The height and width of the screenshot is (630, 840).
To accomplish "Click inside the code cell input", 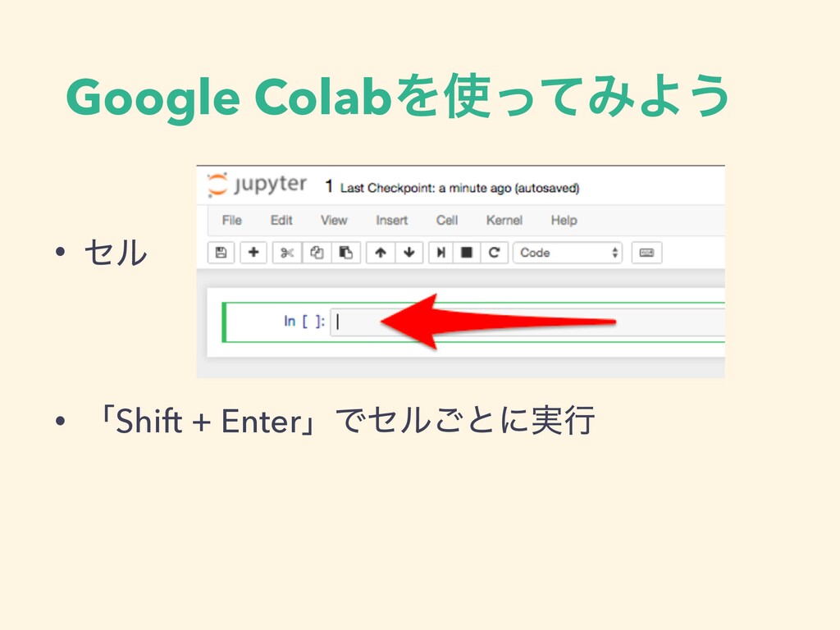I will [x=527, y=322].
